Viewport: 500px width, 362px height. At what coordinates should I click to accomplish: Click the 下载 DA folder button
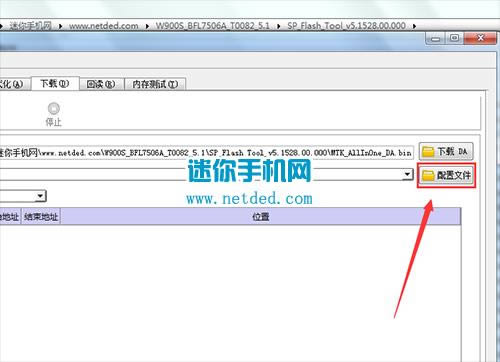446,152
